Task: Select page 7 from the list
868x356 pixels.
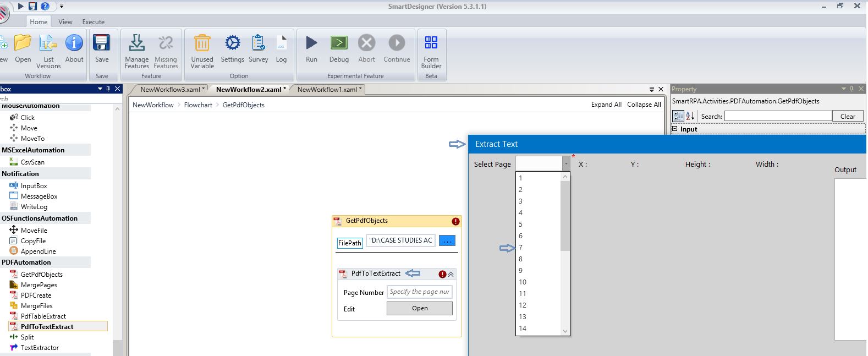Action: pyautogui.click(x=521, y=248)
